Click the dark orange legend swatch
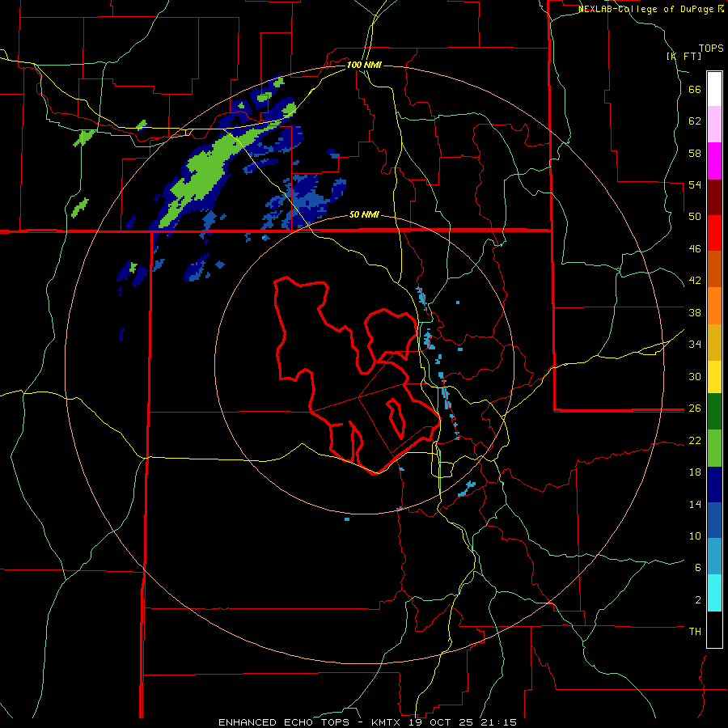This screenshot has width=728, height=728. coord(714,269)
